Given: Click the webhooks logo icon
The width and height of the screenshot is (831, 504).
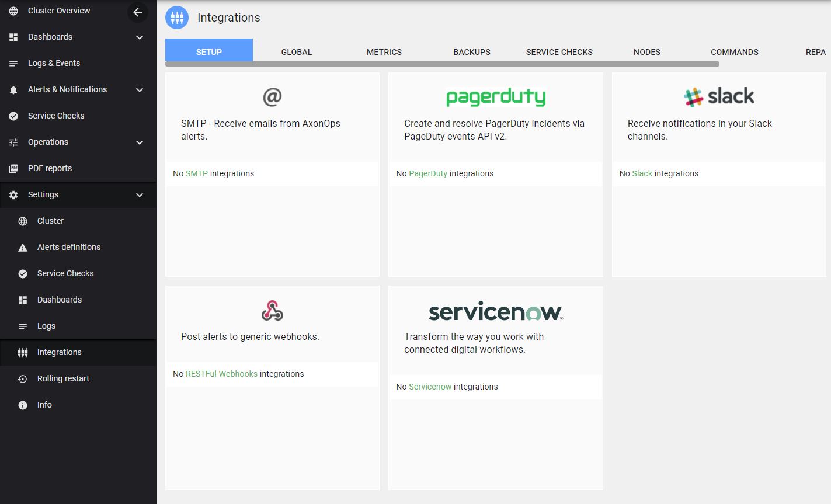Looking at the screenshot, I should coord(272,310).
